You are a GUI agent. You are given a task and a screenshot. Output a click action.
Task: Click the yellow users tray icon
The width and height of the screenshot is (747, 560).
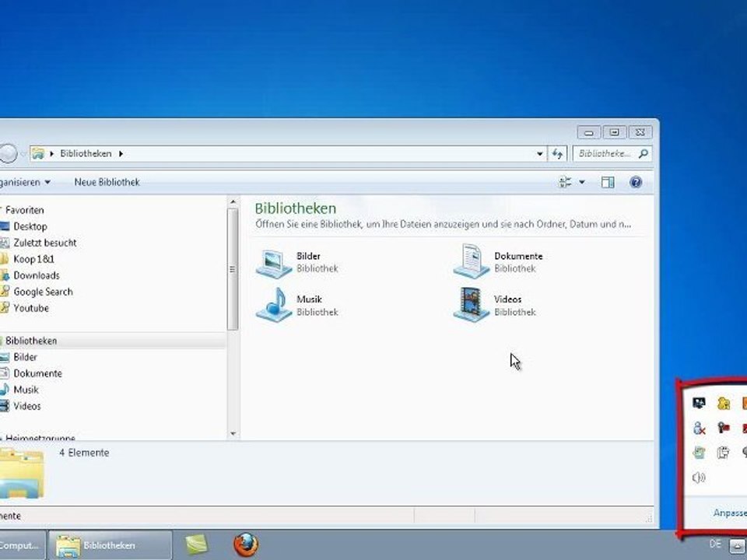(x=723, y=404)
